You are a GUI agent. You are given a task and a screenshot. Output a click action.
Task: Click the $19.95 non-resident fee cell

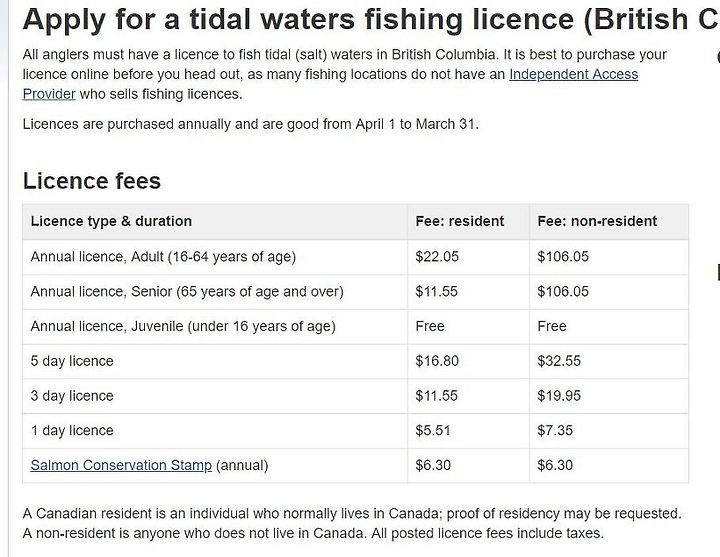point(559,396)
